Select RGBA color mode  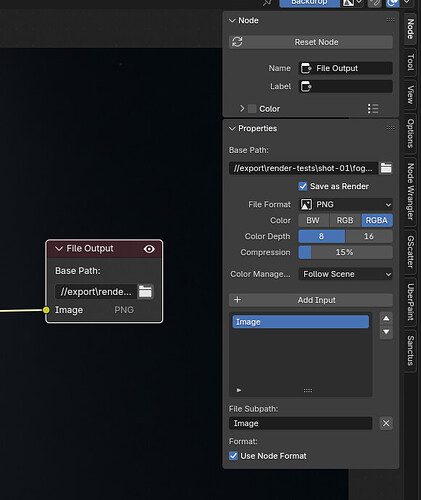click(377, 220)
